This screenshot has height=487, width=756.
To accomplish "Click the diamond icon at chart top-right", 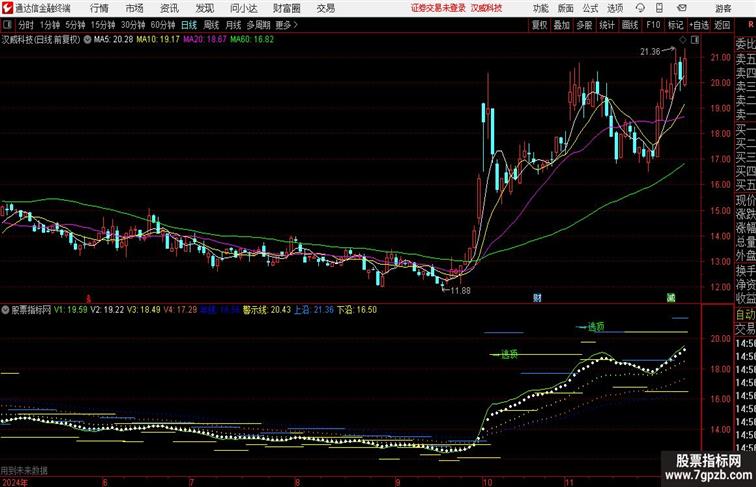I will 683,40.
